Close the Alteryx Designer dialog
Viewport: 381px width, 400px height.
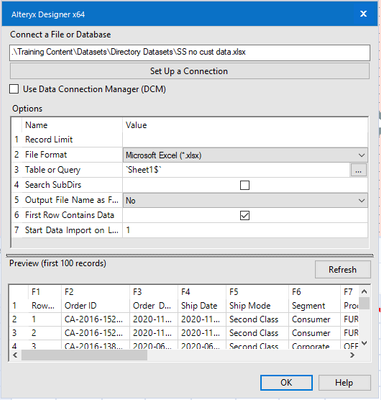(x=363, y=14)
